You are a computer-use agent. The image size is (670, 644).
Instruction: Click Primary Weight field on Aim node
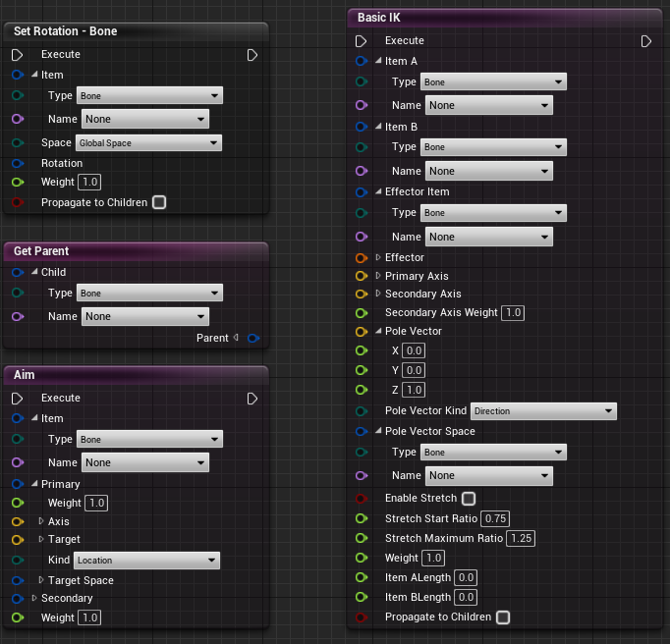click(96, 503)
